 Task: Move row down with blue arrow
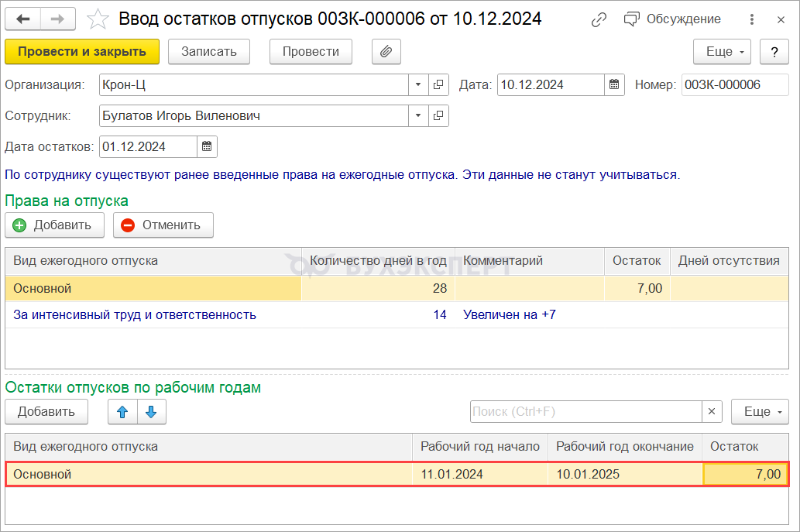tap(151, 412)
